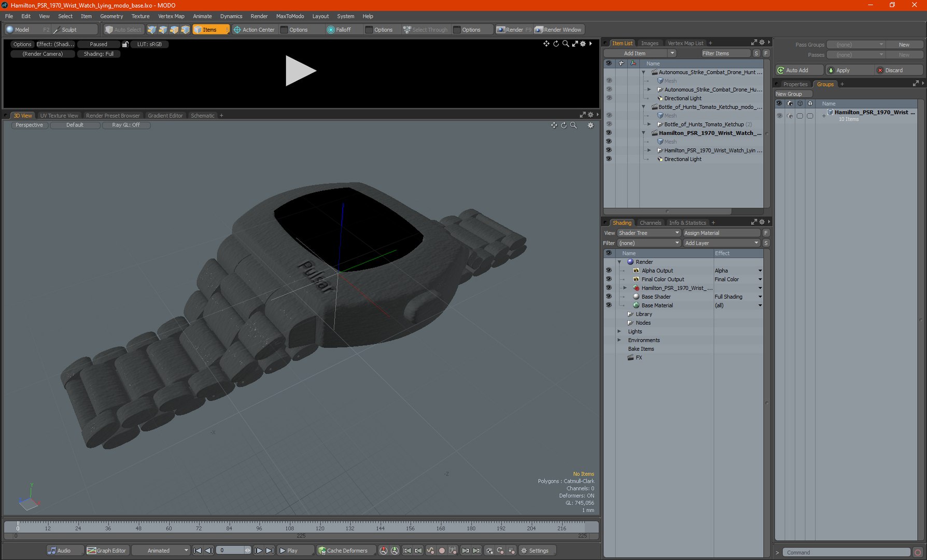The height and width of the screenshot is (560, 927).
Task: Switch to the Channels tab
Action: [x=650, y=222]
